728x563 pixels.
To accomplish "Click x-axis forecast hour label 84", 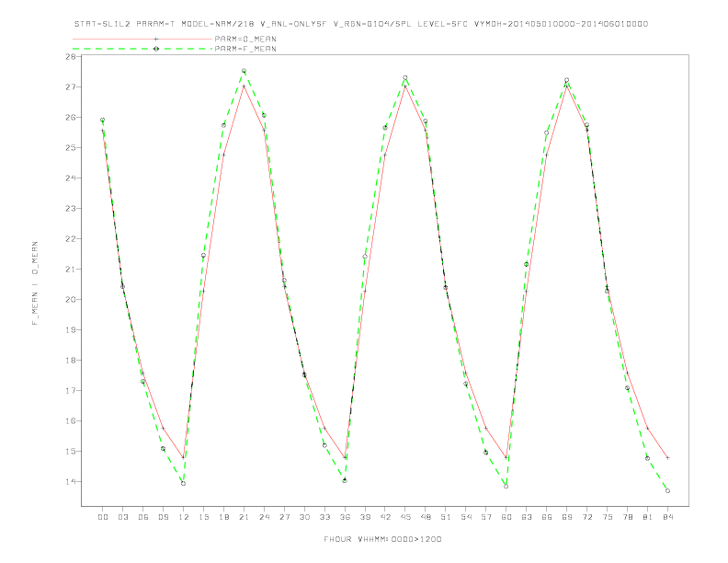I will tap(668, 517).
